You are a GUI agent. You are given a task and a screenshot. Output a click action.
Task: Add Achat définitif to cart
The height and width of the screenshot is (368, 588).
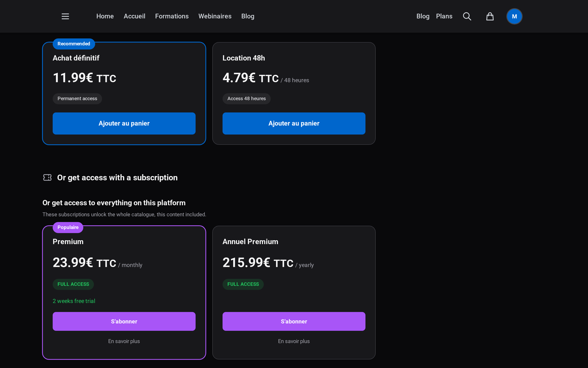[x=124, y=123]
